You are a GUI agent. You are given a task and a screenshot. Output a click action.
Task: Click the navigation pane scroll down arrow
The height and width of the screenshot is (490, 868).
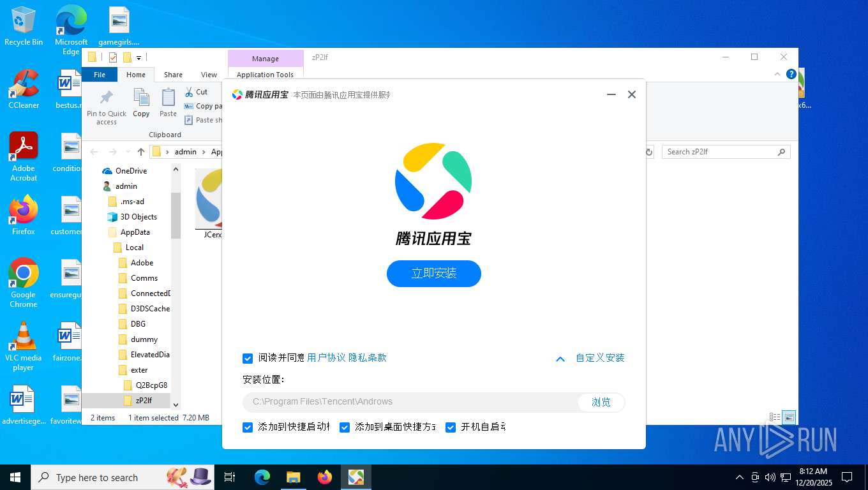pos(176,405)
